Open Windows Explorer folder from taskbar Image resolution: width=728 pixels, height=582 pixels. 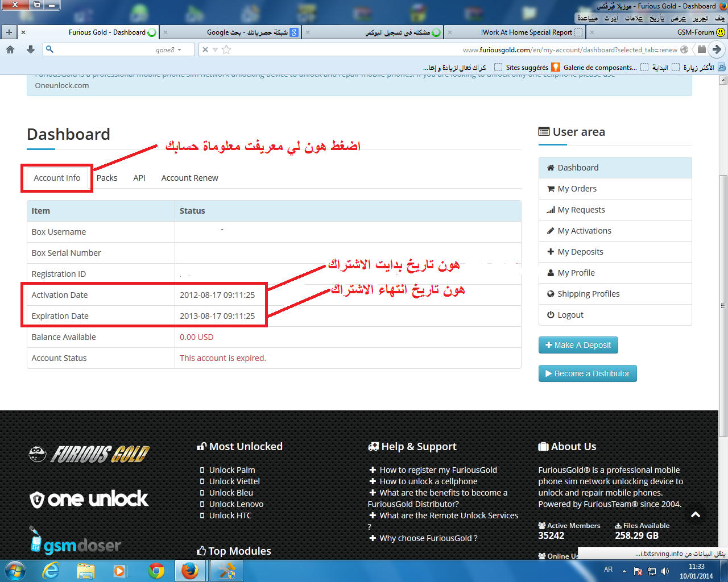(85, 571)
